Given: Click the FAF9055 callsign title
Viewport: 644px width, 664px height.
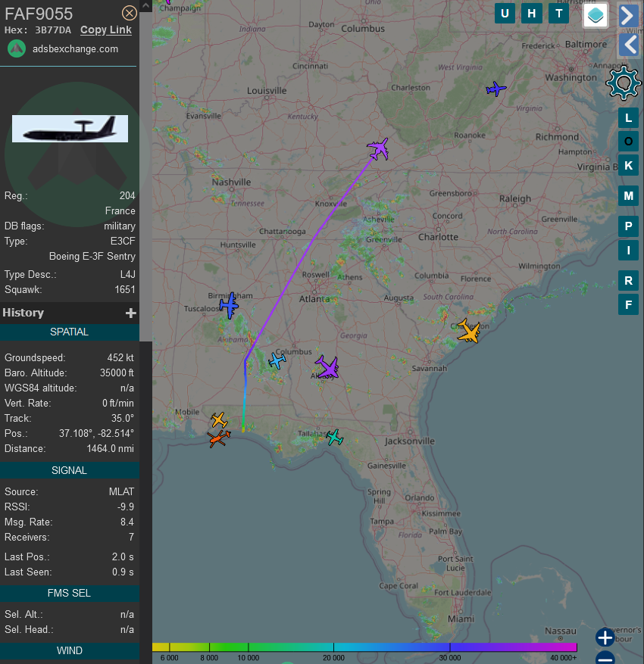Looking at the screenshot, I should coord(39,14).
